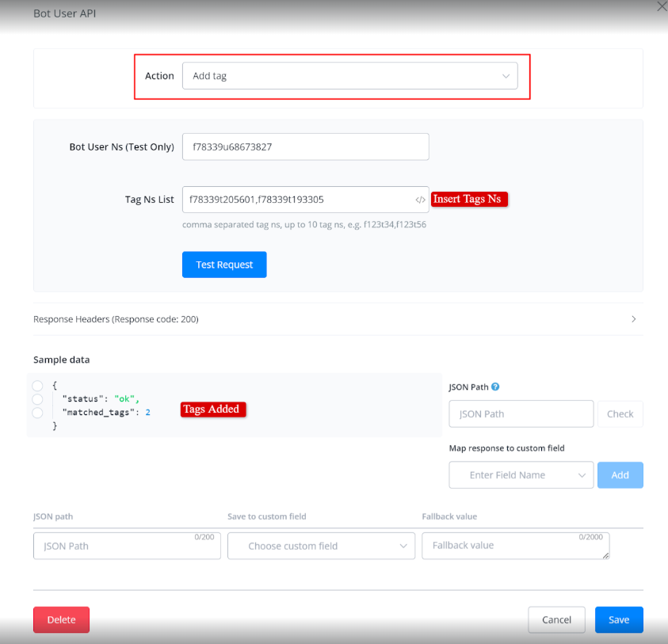Click the red Delete button
Screen dimensions: 668x644
[x=61, y=619]
